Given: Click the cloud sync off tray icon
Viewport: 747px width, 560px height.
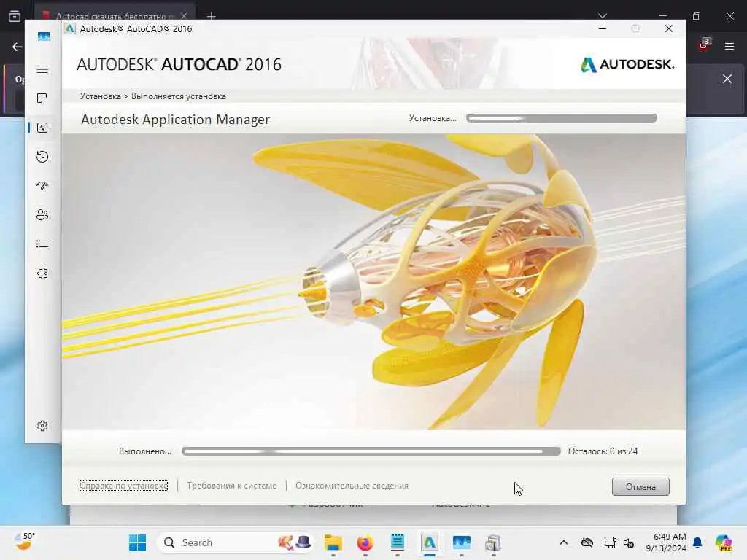Looking at the screenshot, I should click(x=587, y=542).
